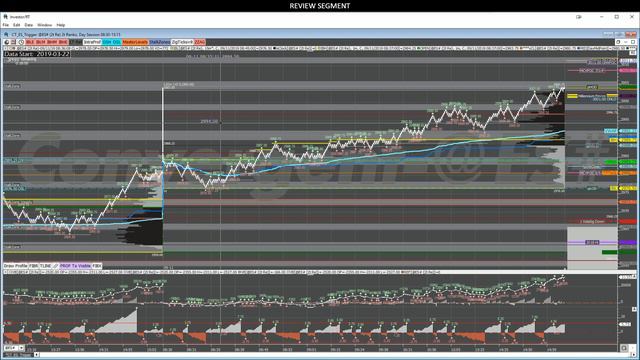Click the ZZAG button
640x360 pixels.
[200, 42]
